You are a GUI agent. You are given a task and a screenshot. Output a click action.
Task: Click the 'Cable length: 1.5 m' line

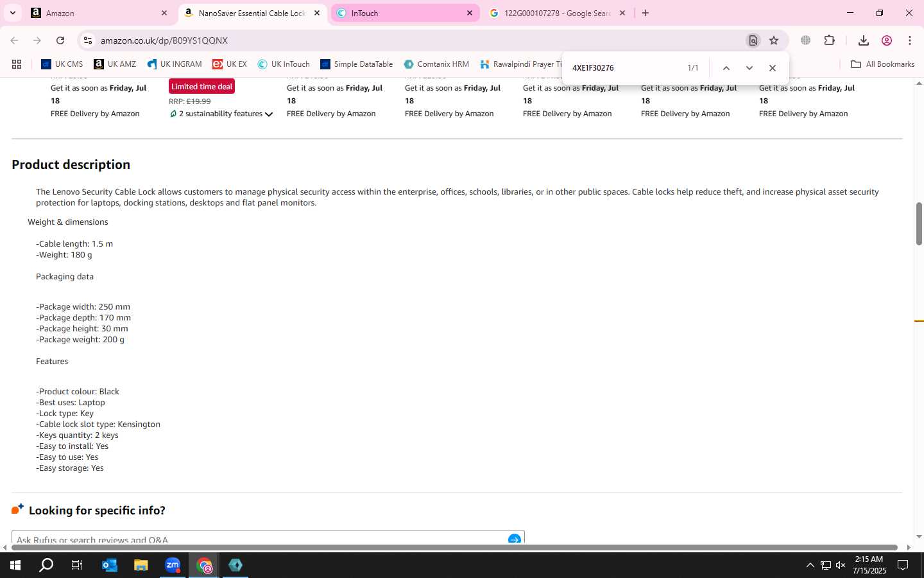(x=74, y=244)
